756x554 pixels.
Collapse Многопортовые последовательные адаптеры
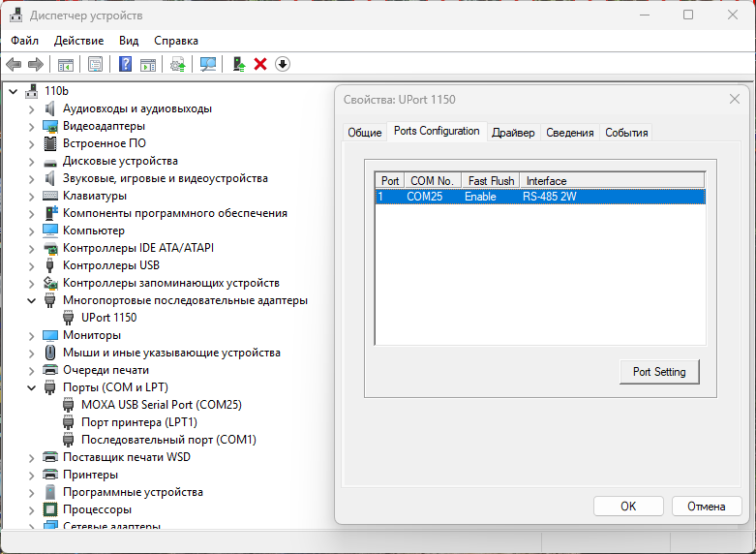point(31,300)
